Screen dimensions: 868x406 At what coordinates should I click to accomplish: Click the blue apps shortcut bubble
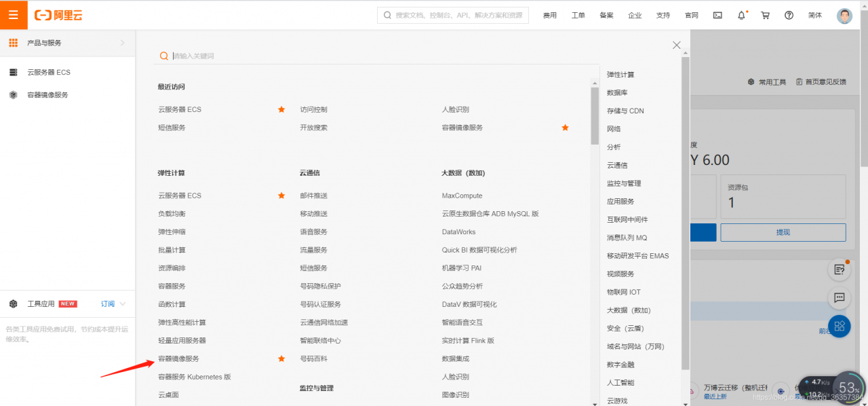(840, 327)
